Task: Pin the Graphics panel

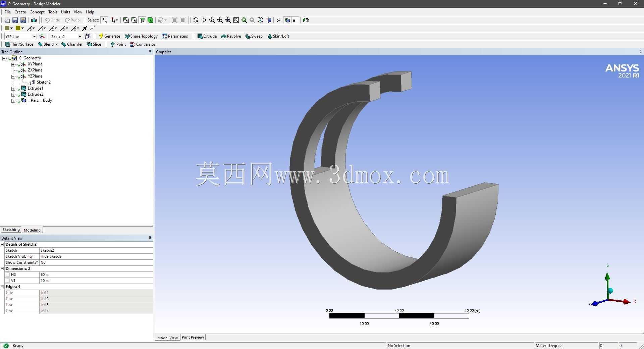Action: pyautogui.click(x=640, y=52)
